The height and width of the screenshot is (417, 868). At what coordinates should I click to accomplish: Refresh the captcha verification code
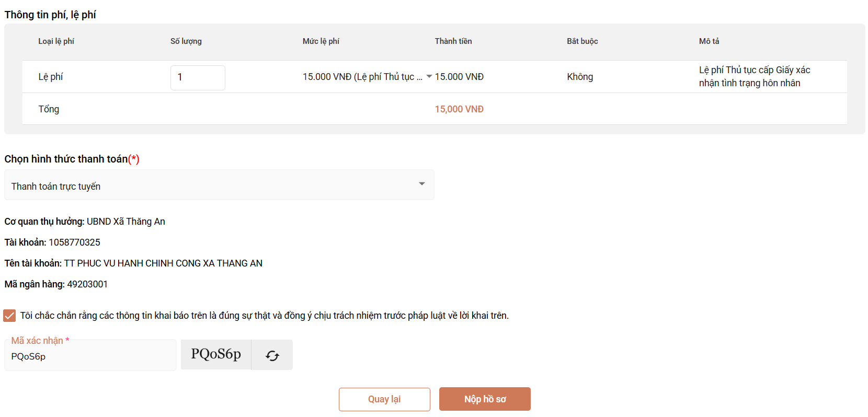pos(272,355)
